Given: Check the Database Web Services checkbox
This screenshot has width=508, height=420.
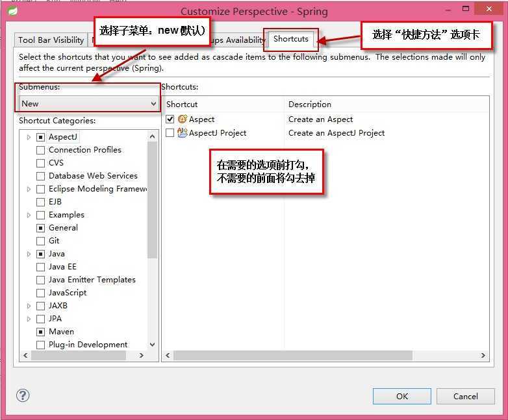Looking at the screenshot, I should pos(40,176).
